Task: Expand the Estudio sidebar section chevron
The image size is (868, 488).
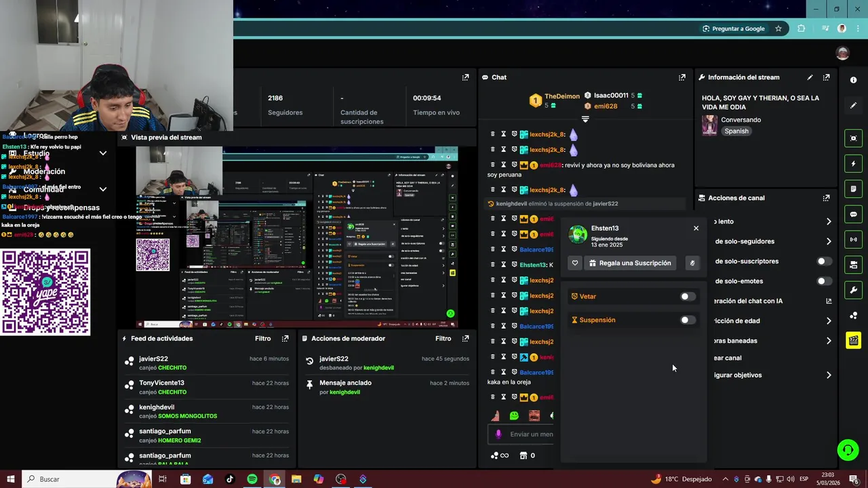Action: click(102, 153)
